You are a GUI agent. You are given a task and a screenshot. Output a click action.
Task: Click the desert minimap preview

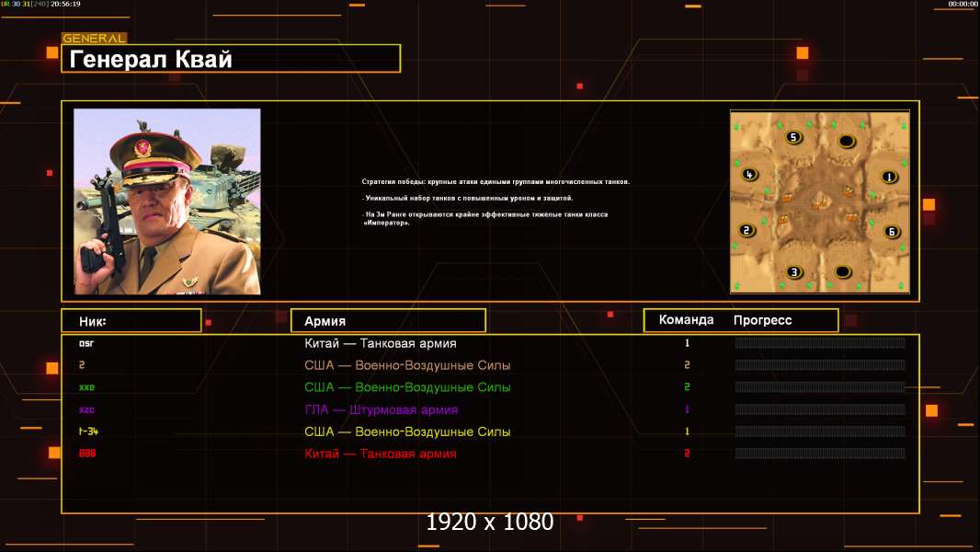click(x=820, y=201)
